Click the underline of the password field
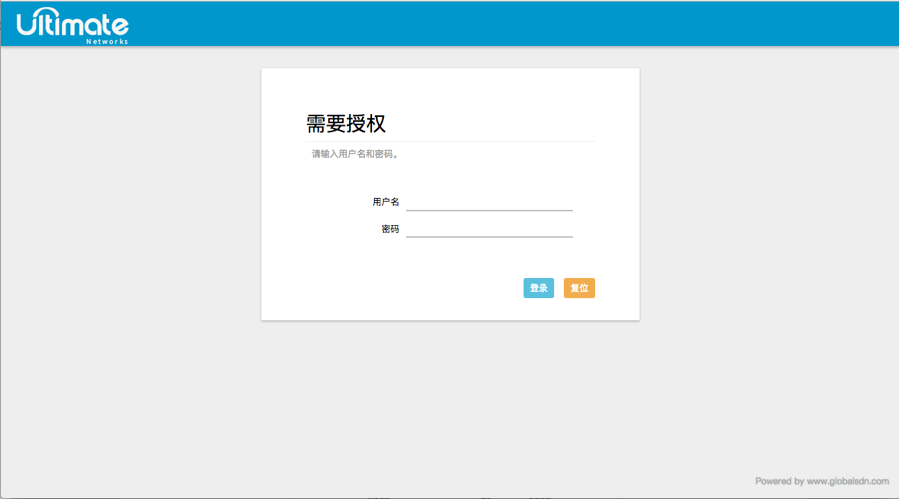Screen dimensions: 899x499 [x=489, y=237]
